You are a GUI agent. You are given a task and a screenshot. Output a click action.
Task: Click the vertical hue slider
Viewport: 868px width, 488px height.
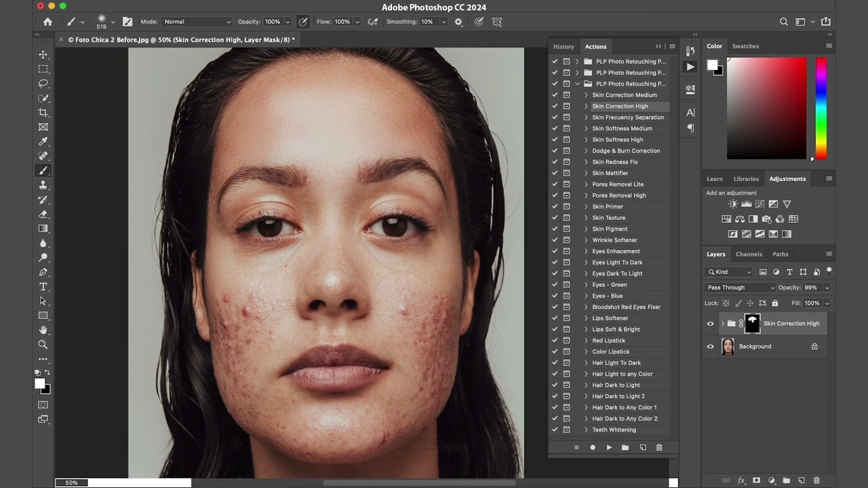821,108
